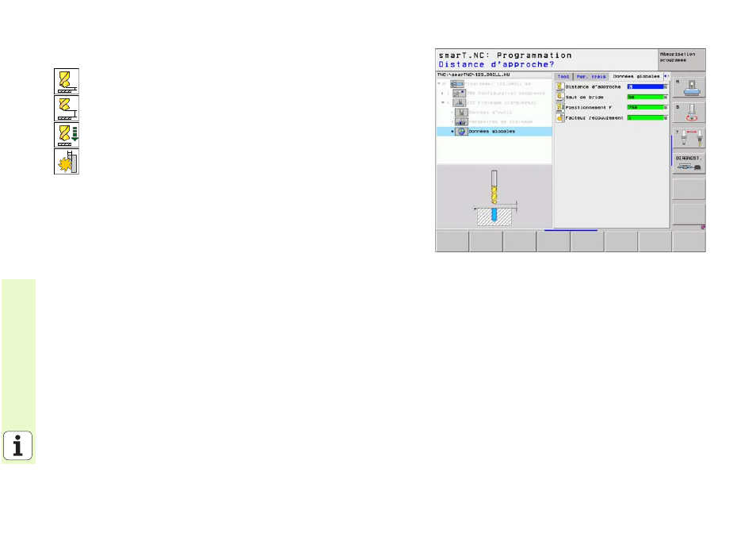Click the overlap factor cutter icon beside the page text
Viewport: 756px width, 533px height.
click(x=67, y=162)
